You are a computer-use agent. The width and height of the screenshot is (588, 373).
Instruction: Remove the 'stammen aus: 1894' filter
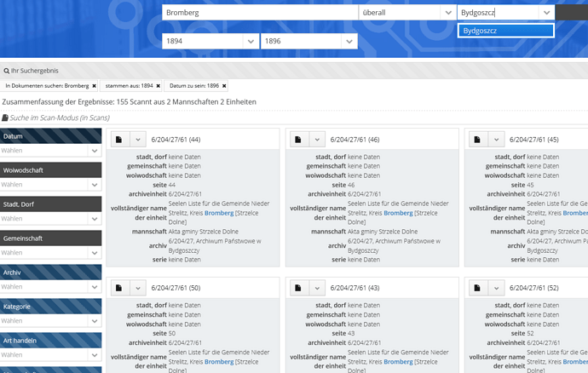[x=159, y=86]
